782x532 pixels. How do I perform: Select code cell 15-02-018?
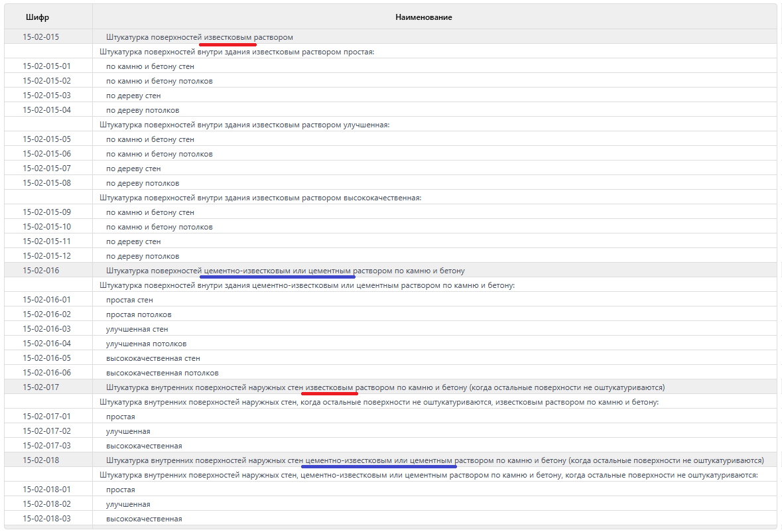41,460
